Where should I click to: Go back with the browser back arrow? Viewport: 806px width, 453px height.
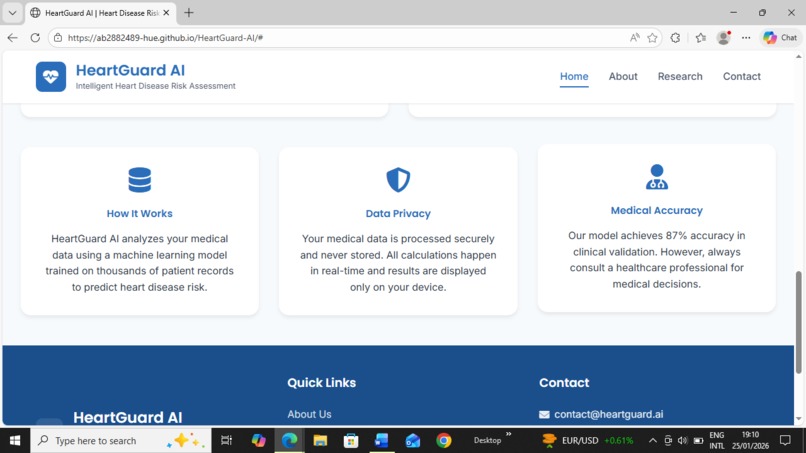coord(12,38)
